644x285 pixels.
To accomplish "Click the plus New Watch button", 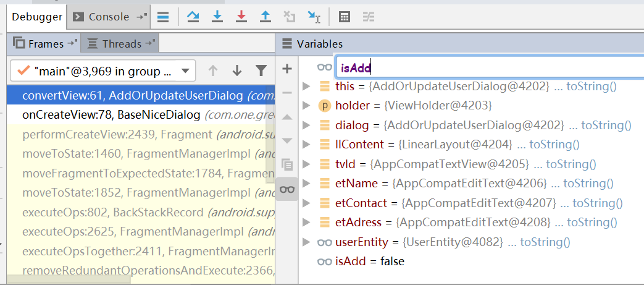I will coord(287,69).
